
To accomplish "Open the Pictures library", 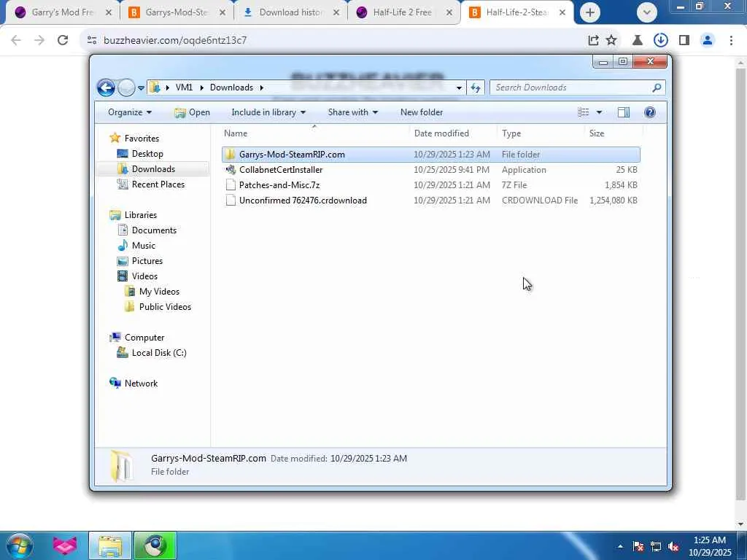I will click(x=147, y=261).
